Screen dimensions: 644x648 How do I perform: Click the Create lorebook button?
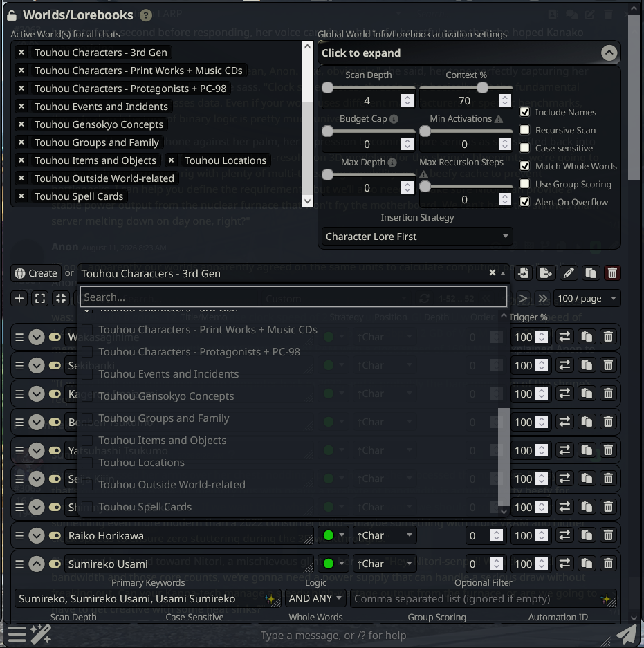(x=35, y=273)
